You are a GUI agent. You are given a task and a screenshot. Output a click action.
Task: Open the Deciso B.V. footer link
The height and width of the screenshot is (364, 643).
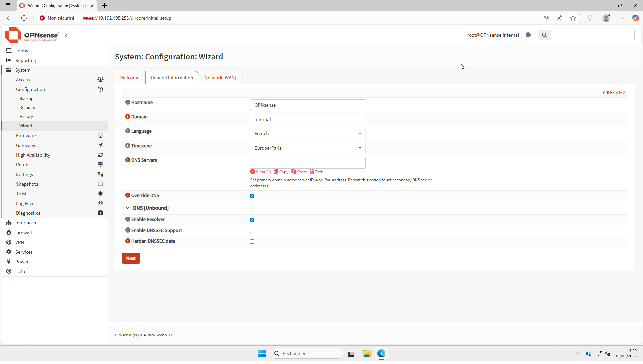point(164,335)
